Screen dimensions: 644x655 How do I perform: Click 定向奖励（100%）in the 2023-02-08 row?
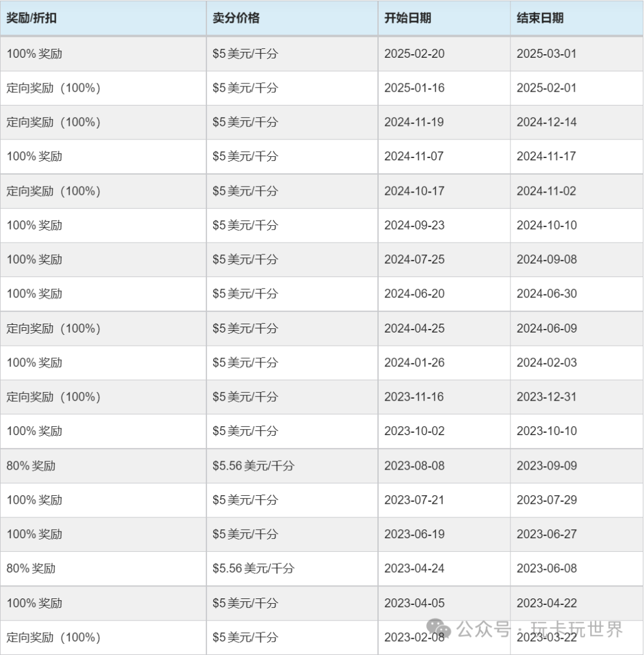(x=54, y=638)
